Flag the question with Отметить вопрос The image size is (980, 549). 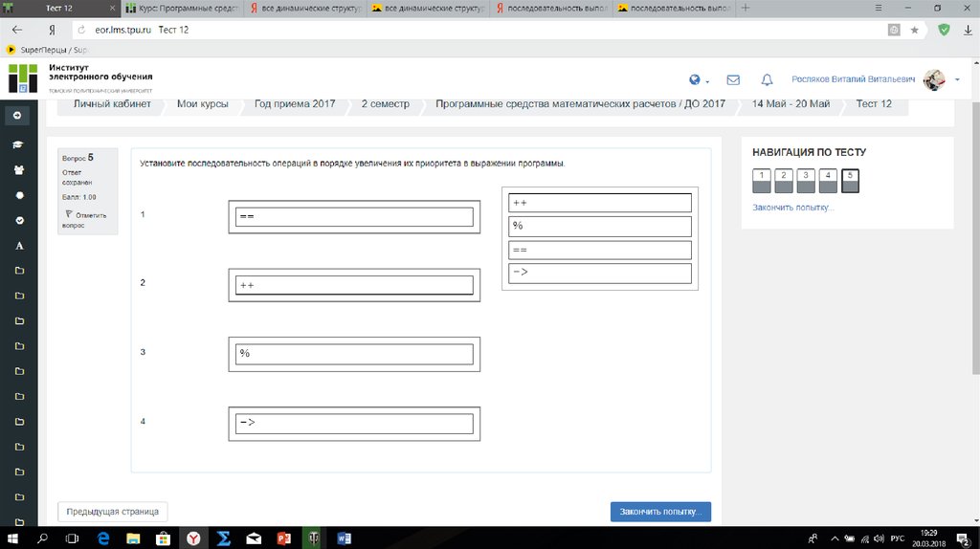point(87,220)
